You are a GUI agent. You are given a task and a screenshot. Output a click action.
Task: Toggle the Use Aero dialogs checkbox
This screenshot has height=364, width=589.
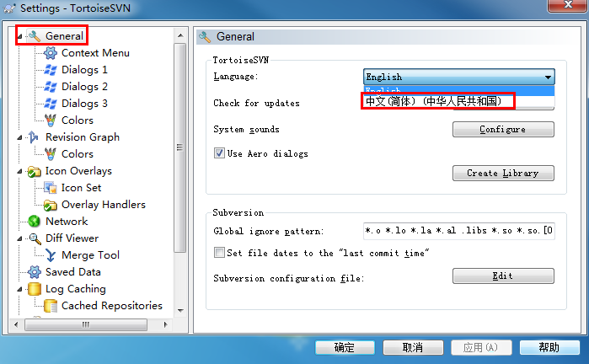coord(219,153)
